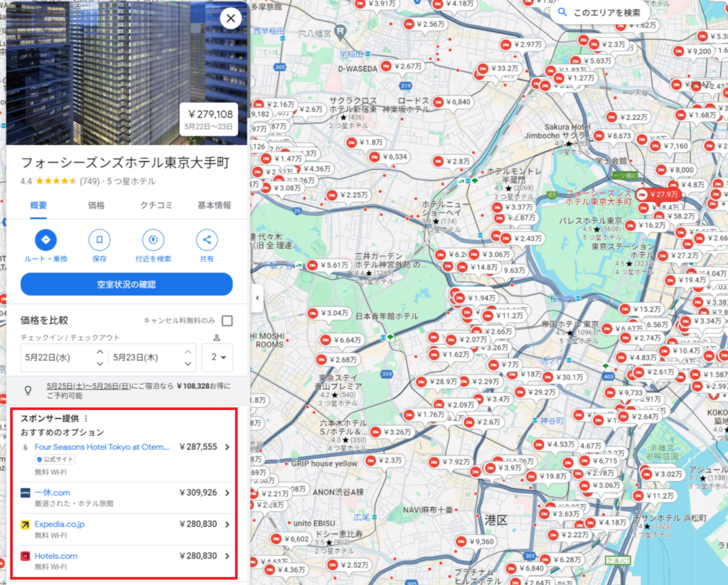Expand chevron on the Hotels.com row
The width and height of the screenshot is (728, 585).
(x=227, y=556)
